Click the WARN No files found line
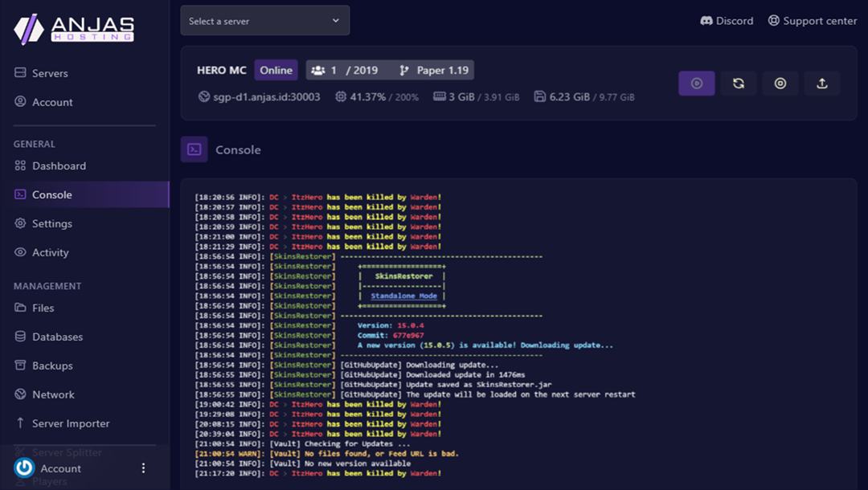Viewport: 868px width, 490px height. 326,454
